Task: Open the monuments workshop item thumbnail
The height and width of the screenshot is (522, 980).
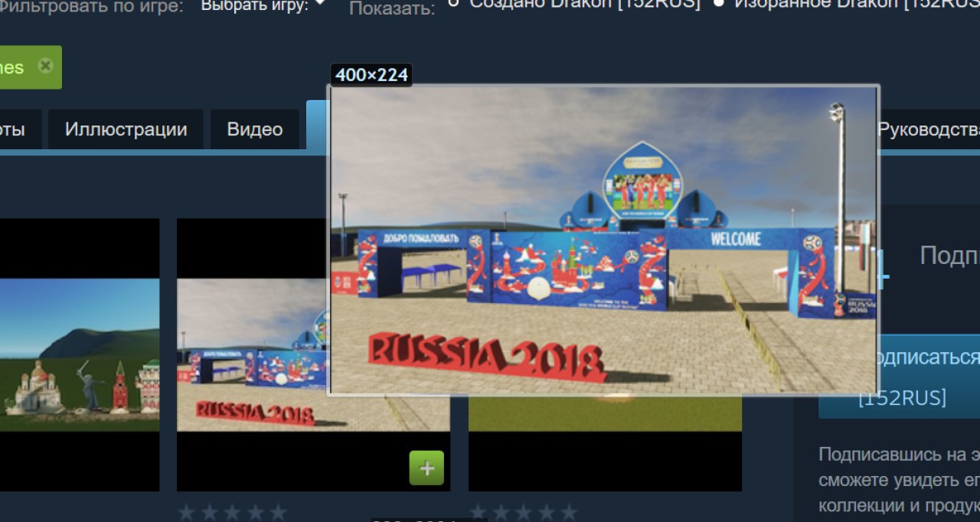Action: (x=80, y=355)
